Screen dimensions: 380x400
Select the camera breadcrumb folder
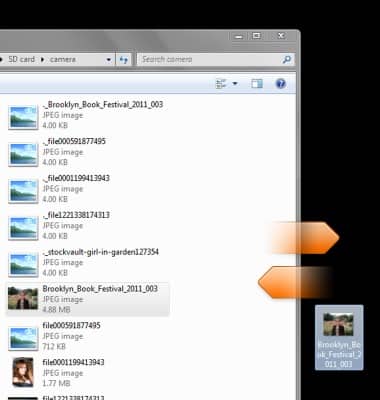tap(63, 59)
